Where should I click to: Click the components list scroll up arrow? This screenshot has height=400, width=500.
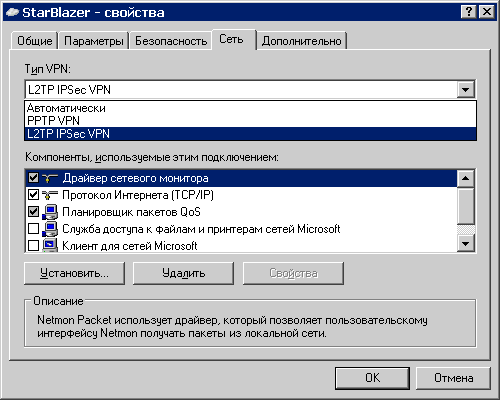[x=466, y=178]
